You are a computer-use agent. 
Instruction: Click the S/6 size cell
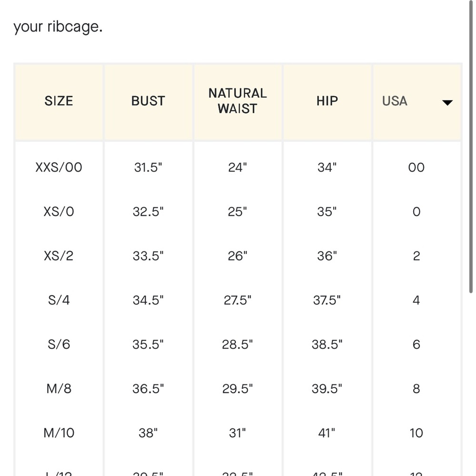coord(59,345)
